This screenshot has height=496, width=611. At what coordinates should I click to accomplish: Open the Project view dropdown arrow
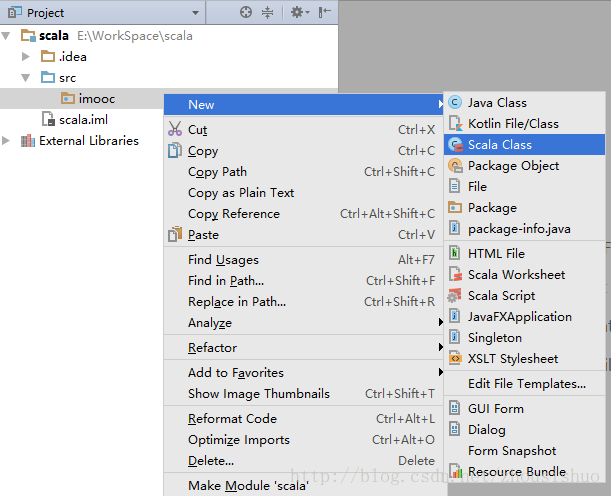195,13
